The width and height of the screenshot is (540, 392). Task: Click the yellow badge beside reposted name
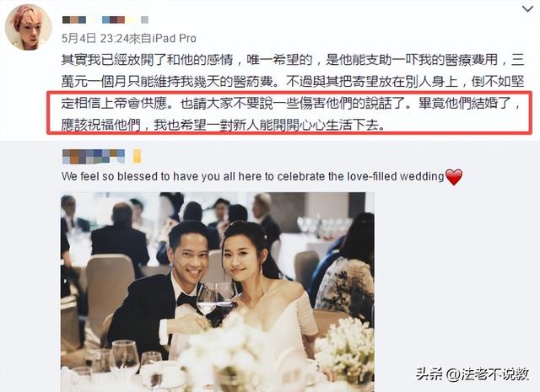(x=137, y=156)
